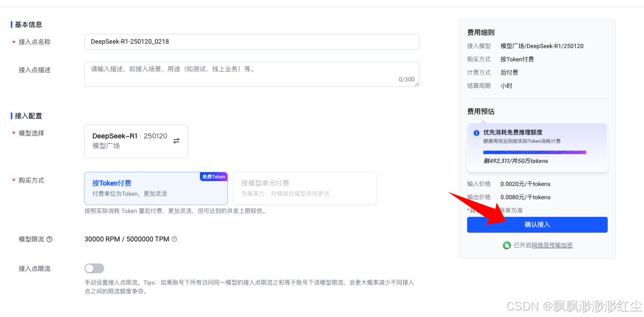The height and width of the screenshot is (317, 644).
Task: Click the 费用细则 heading
Action: point(481,32)
